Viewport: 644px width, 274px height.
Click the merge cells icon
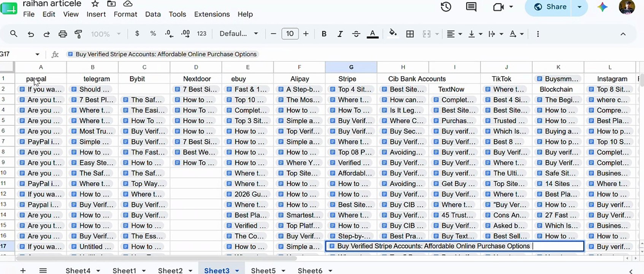coord(427,34)
